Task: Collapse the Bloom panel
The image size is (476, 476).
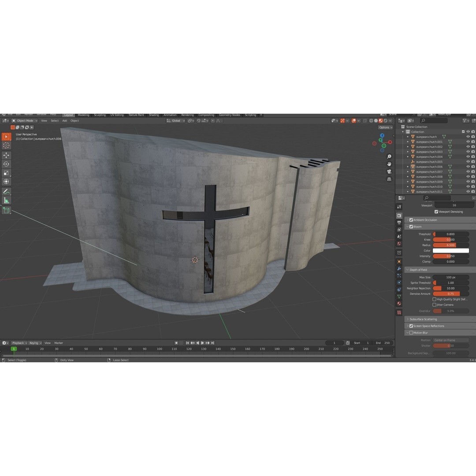Action: [x=407, y=227]
